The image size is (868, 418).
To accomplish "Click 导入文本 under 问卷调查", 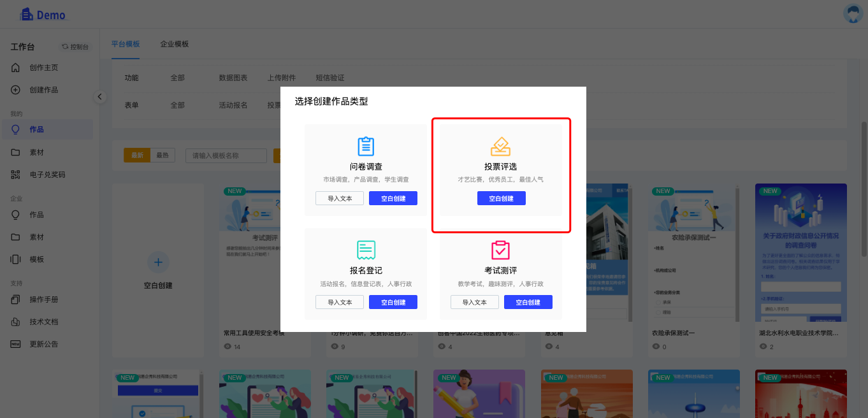I will [340, 198].
